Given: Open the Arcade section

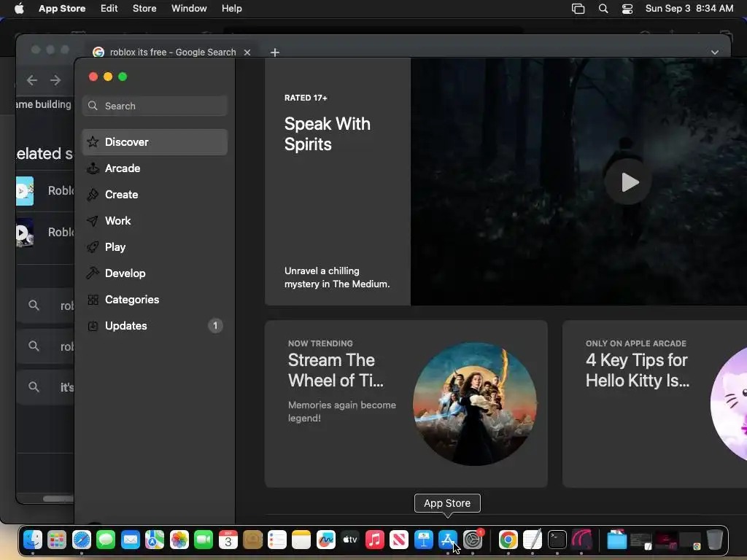Looking at the screenshot, I should click(155, 168).
